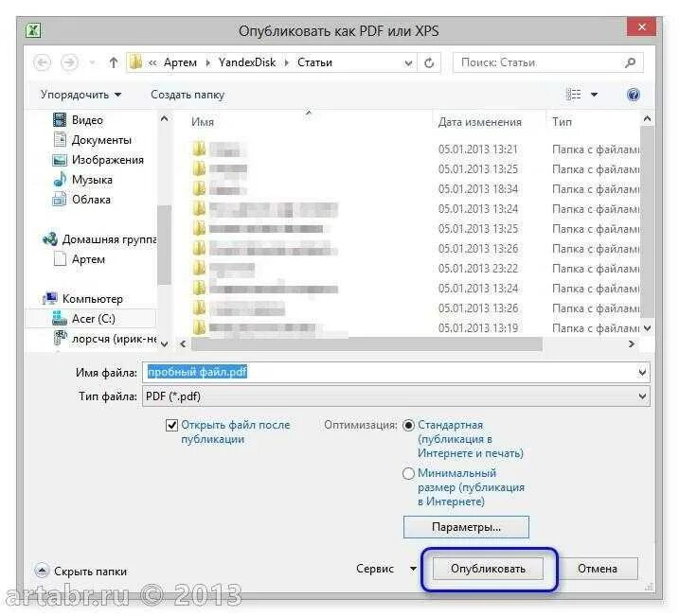
Task: Click file list scrollbar down arrow
Action: pos(647,328)
